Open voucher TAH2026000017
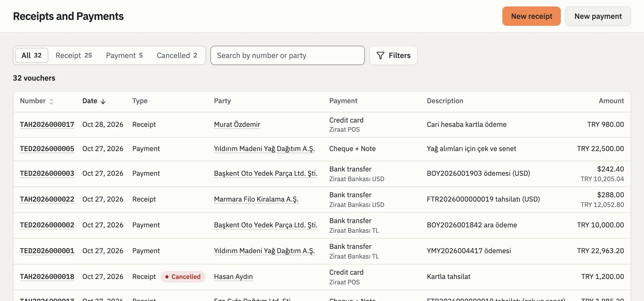Viewport: 644px width, 301px height. (47, 124)
